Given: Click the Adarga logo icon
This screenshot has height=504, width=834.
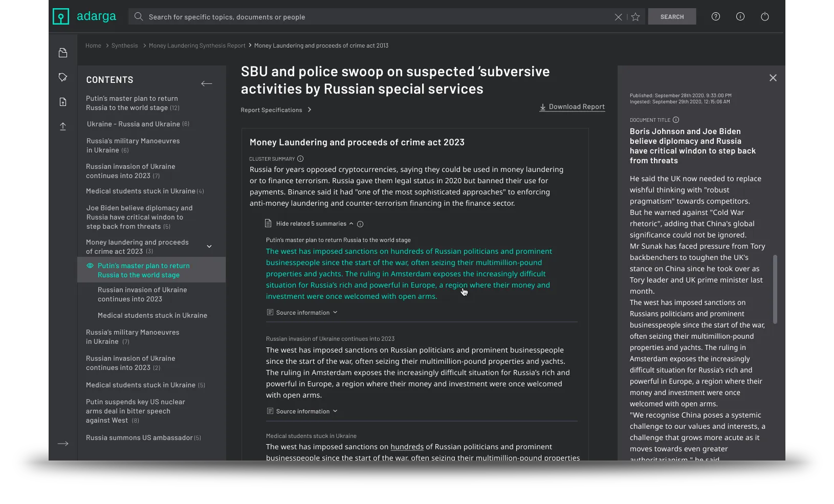Looking at the screenshot, I should pyautogui.click(x=61, y=17).
